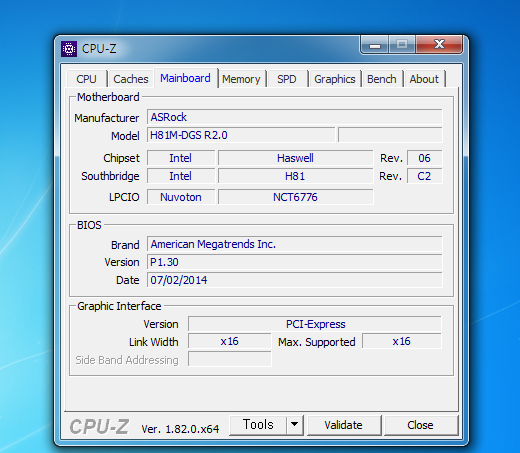Click BIOS brand American Megatrends Inc.
520x453 pixels.
295,244
